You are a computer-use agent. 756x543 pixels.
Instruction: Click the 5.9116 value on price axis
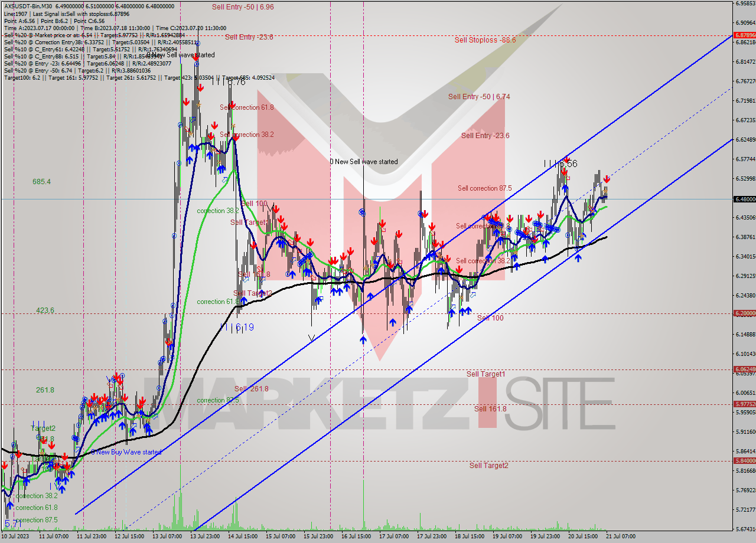coord(745,431)
